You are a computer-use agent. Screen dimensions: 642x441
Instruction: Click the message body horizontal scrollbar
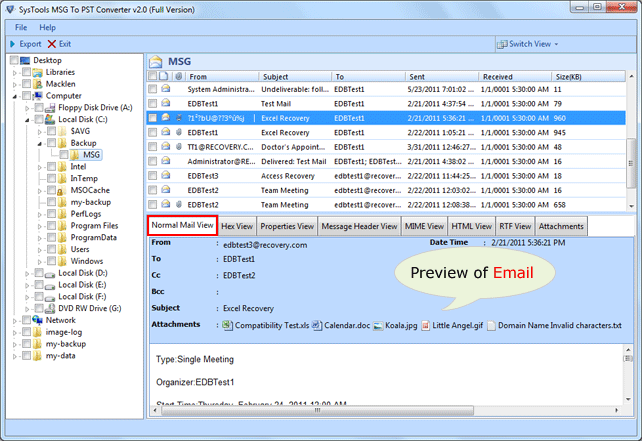(317, 410)
